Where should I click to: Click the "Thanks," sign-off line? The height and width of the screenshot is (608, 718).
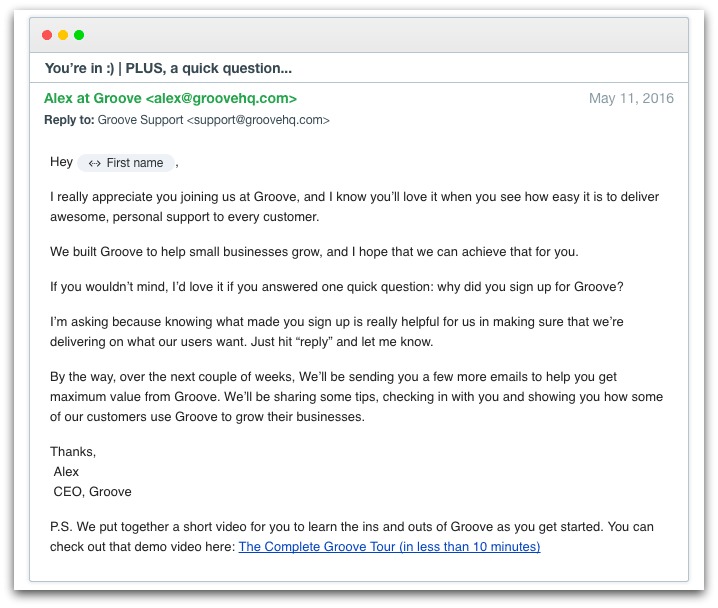[73, 452]
